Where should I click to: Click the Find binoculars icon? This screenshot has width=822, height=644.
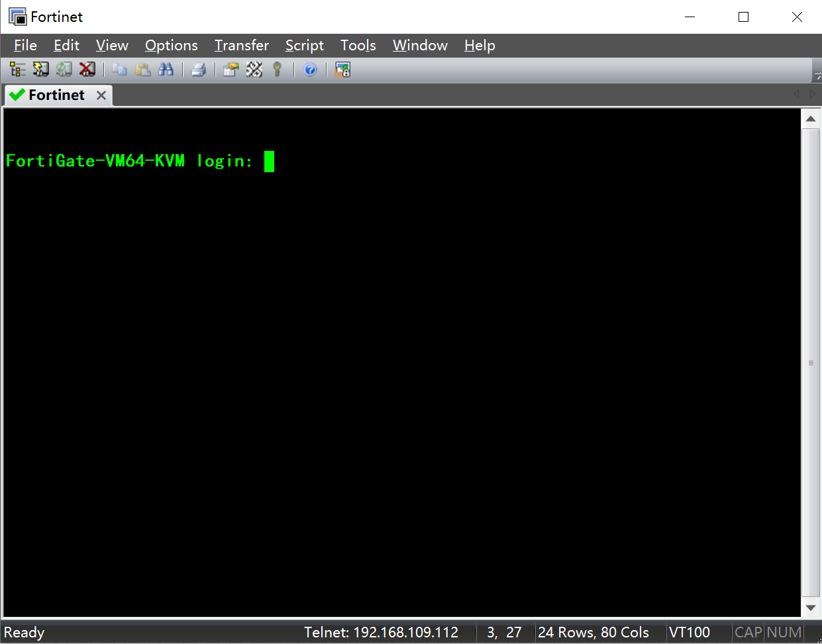(x=166, y=69)
